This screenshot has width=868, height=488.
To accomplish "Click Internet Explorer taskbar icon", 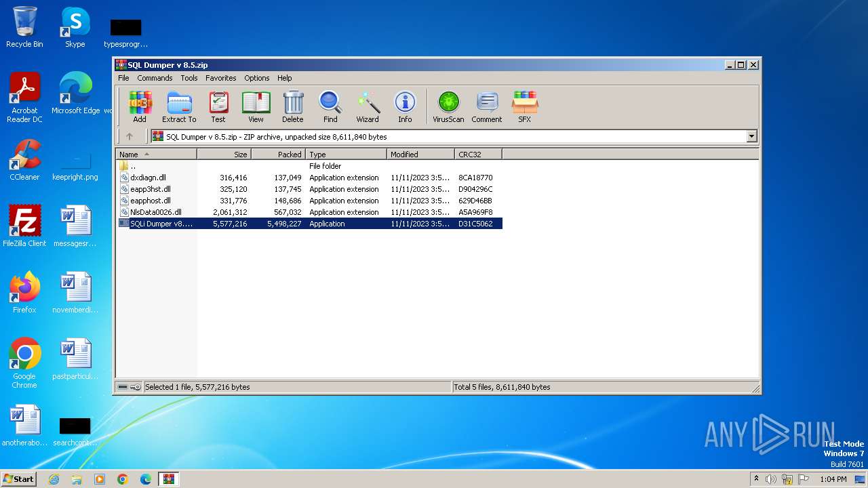I will tap(54, 479).
